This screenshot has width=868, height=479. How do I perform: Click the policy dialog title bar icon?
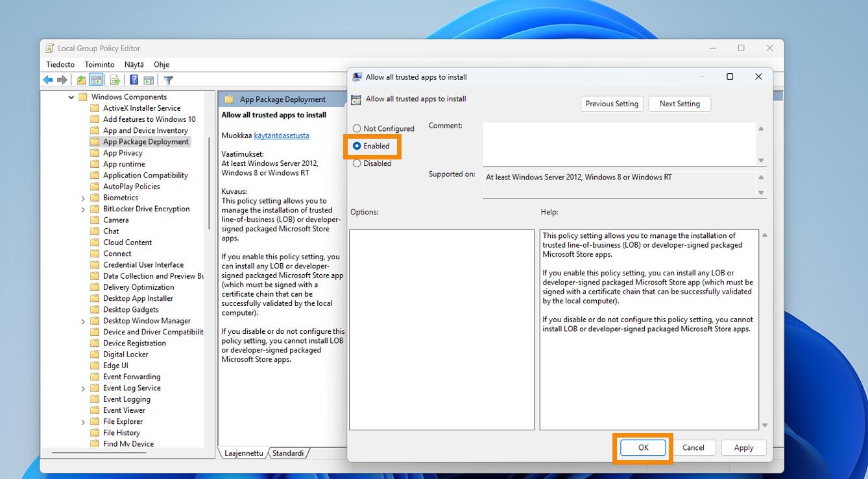pos(357,76)
